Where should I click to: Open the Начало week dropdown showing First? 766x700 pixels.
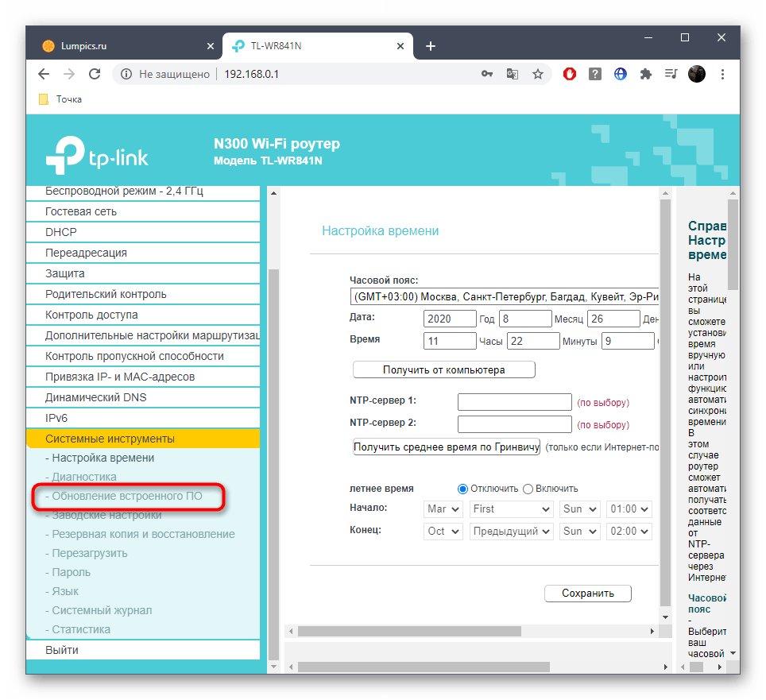click(511, 509)
